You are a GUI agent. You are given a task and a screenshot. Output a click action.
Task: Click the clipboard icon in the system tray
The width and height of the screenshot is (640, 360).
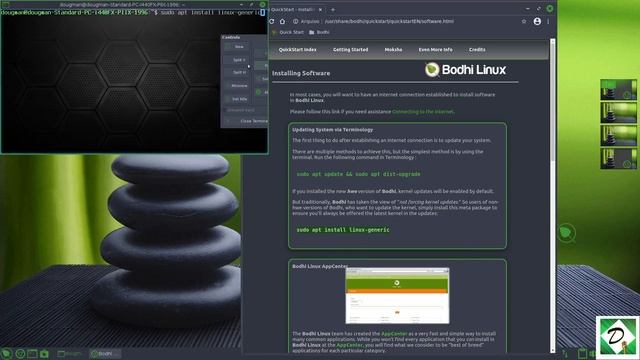582,353
